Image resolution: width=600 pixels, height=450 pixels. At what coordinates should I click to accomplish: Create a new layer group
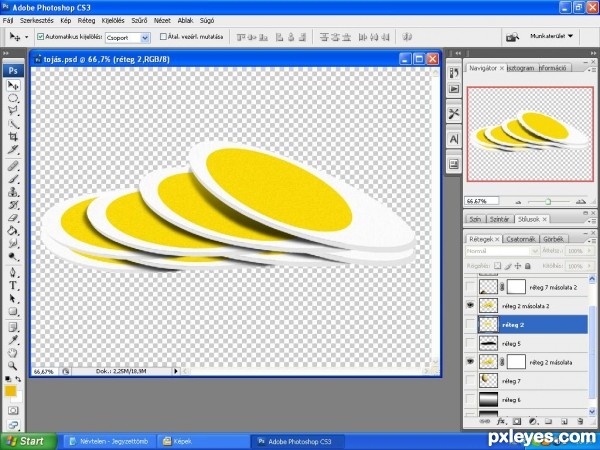pos(548,421)
